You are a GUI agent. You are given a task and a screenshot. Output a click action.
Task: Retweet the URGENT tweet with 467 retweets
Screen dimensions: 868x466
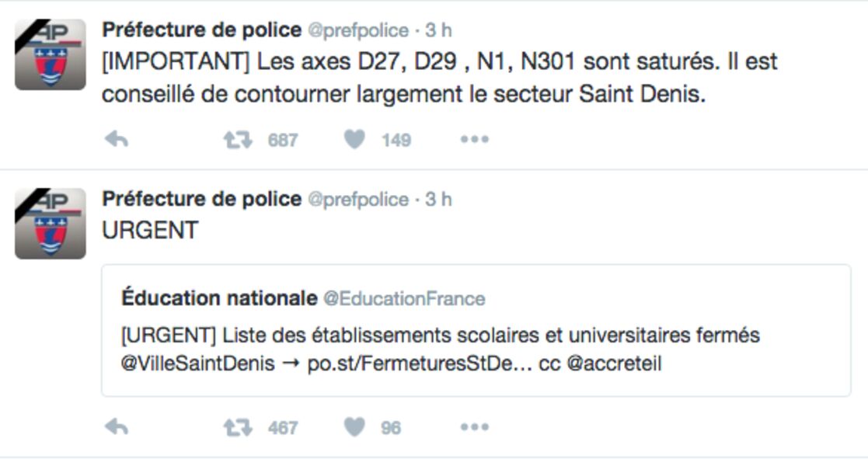[238, 427]
